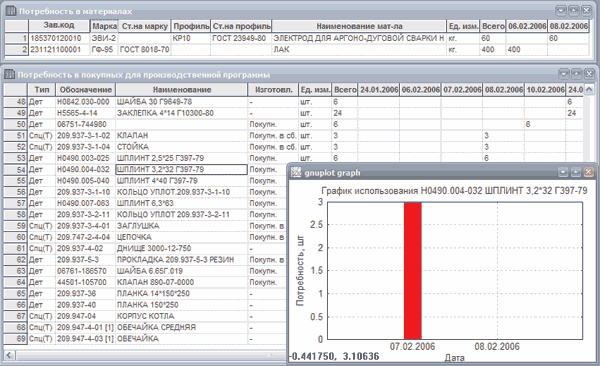Click cell 'ЛАК' in materials table

(x=359, y=49)
